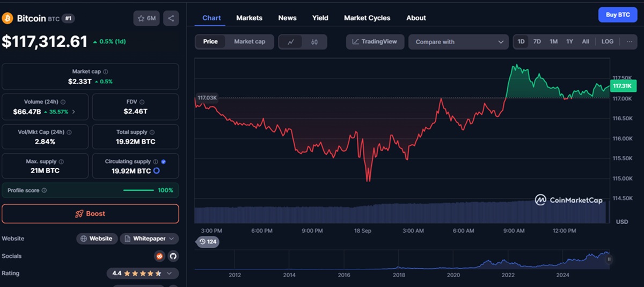The height and width of the screenshot is (287, 644).
Task: Open Total supply info icon
Action: (x=152, y=132)
